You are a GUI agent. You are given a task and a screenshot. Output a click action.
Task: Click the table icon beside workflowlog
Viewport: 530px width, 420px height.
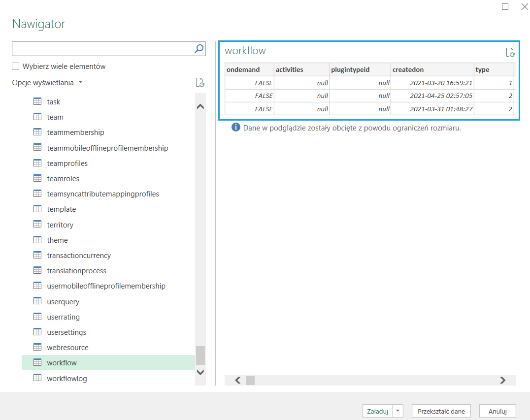[x=37, y=378]
